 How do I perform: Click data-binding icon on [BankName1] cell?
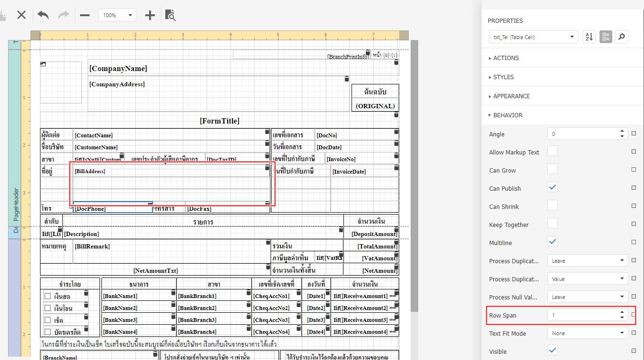click(173, 292)
